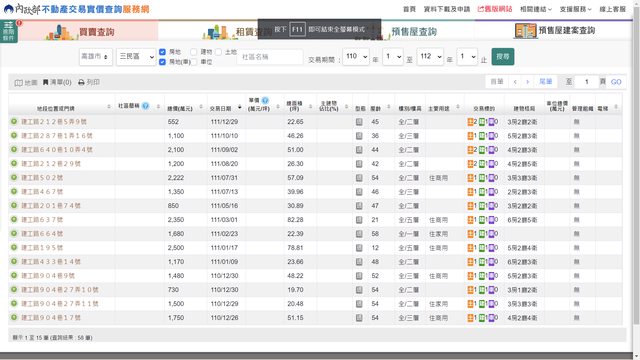The image size is (640, 360).
Task: Open the 清單(0) bookmark list
Action: (x=57, y=82)
